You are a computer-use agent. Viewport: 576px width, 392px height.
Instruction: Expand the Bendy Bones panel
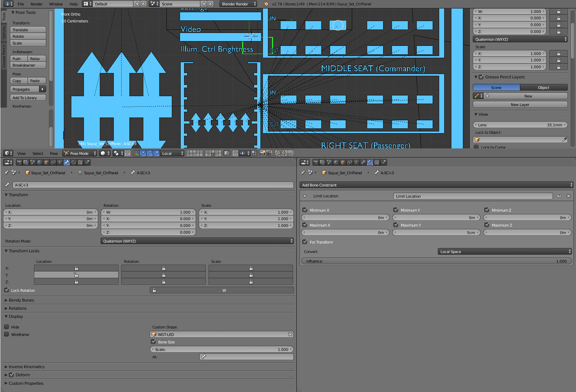(21, 300)
